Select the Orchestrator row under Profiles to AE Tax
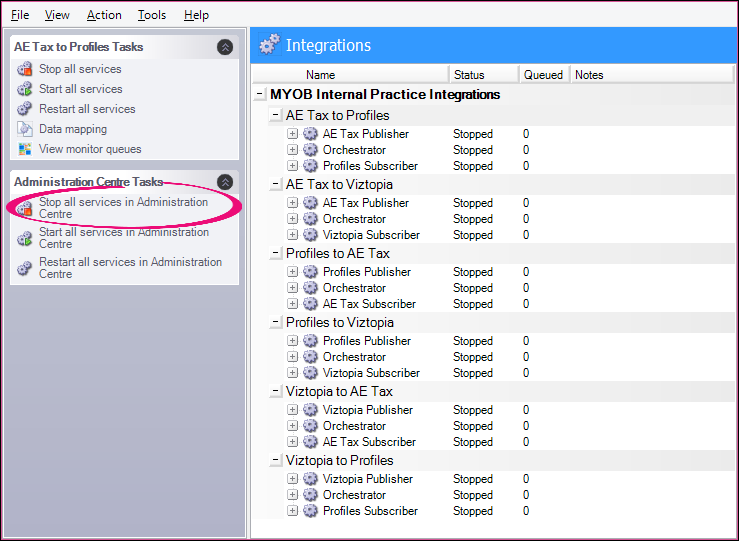This screenshot has height=541, width=739. point(354,288)
